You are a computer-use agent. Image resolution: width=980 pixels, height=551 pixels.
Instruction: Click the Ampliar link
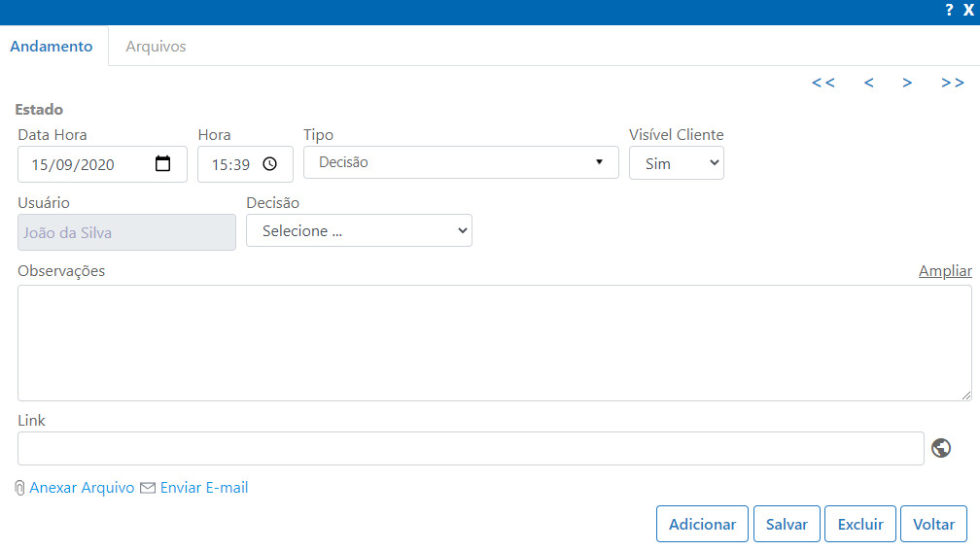click(x=945, y=270)
